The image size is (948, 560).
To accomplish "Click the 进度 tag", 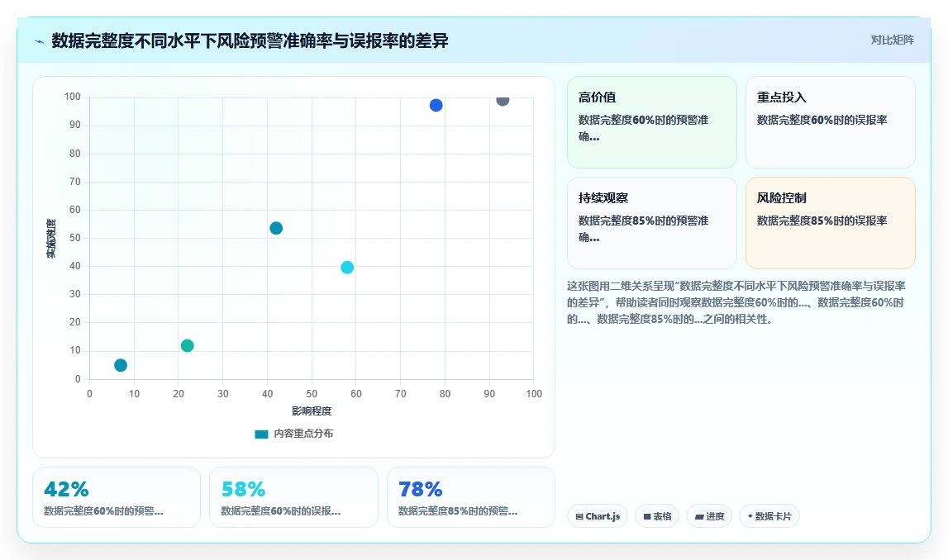I will [709, 516].
